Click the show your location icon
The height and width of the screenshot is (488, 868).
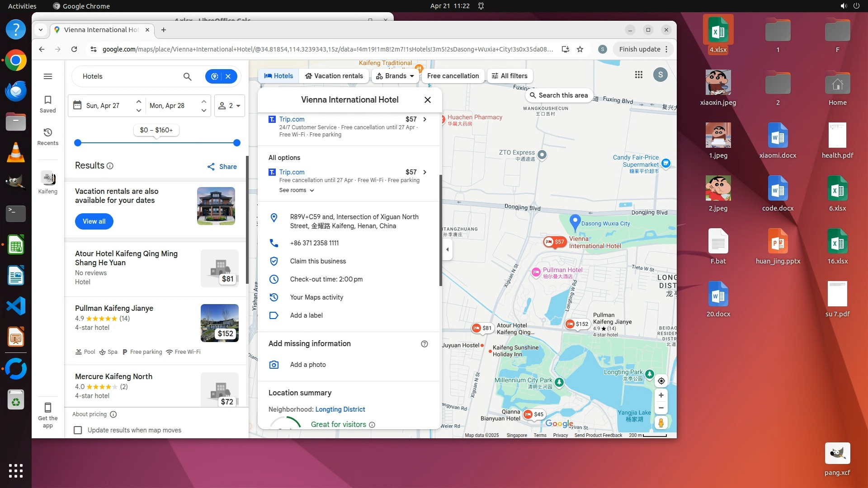(x=661, y=381)
